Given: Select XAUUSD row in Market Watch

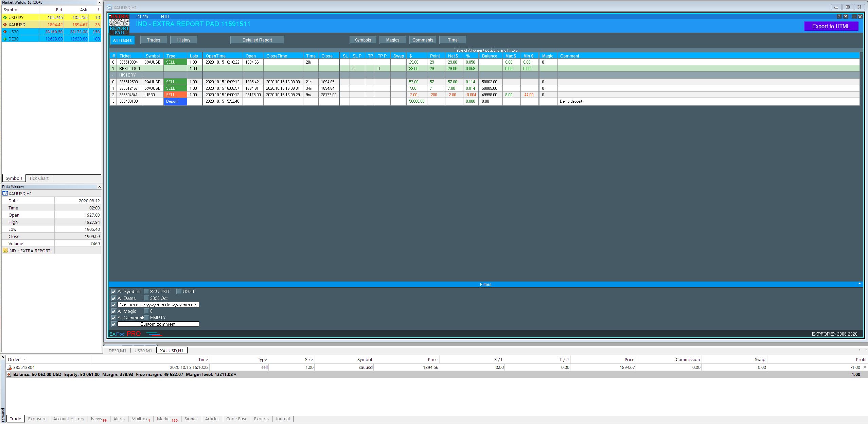Looking at the screenshot, I should pyautogui.click(x=51, y=24).
